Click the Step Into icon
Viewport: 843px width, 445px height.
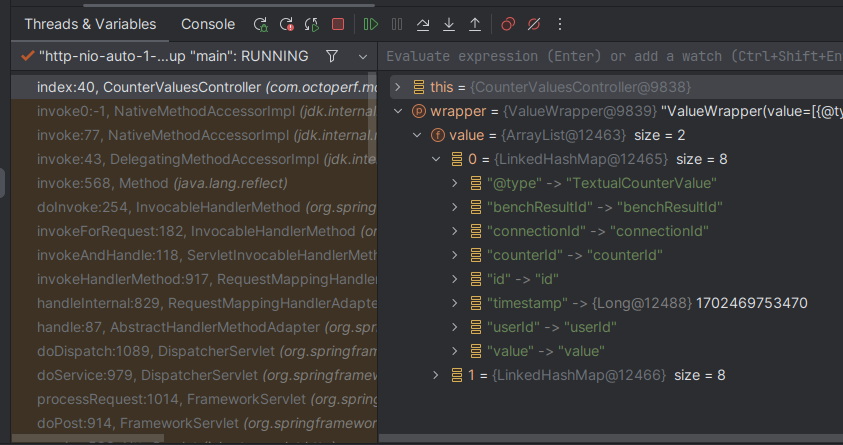(449, 24)
